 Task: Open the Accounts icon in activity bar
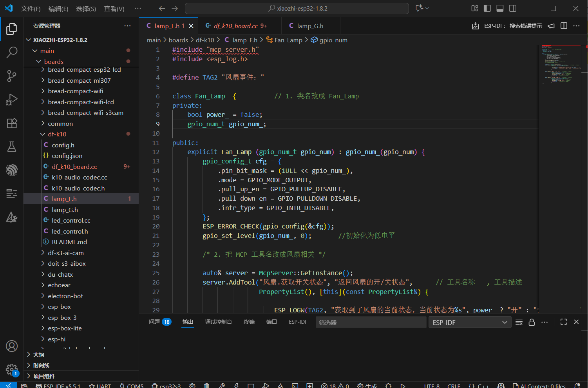12,346
